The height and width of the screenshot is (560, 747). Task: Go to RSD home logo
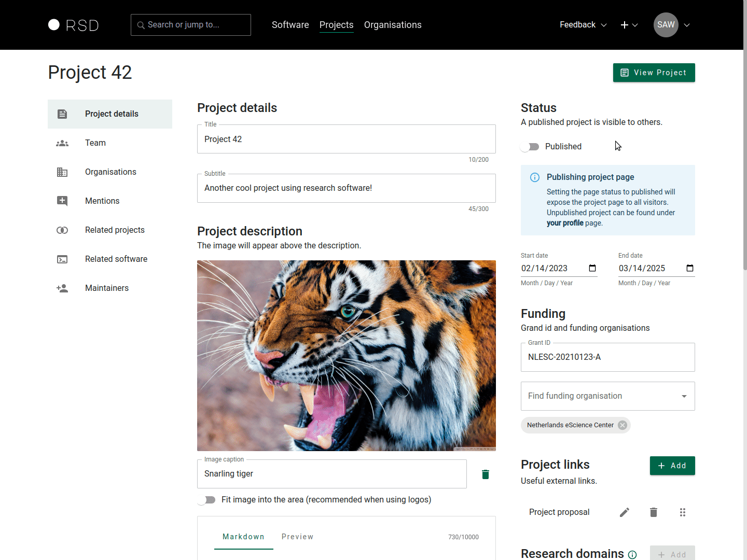click(x=73, y=25)
